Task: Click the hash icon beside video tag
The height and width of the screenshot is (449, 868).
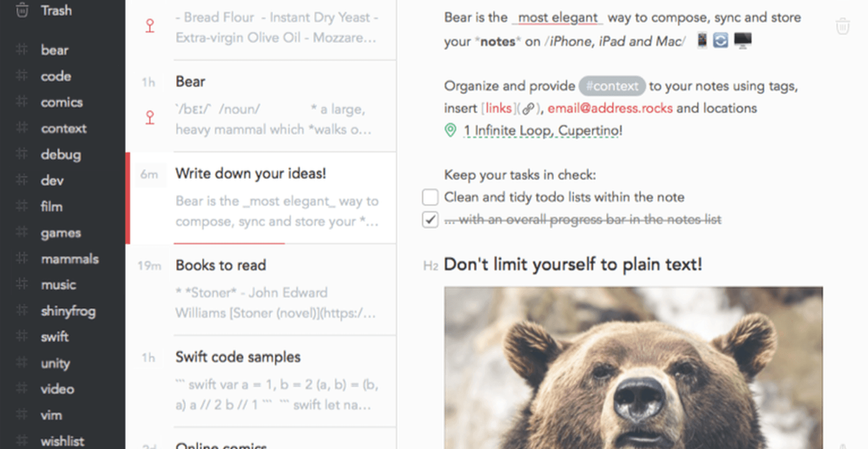Action: pos(22,389)
